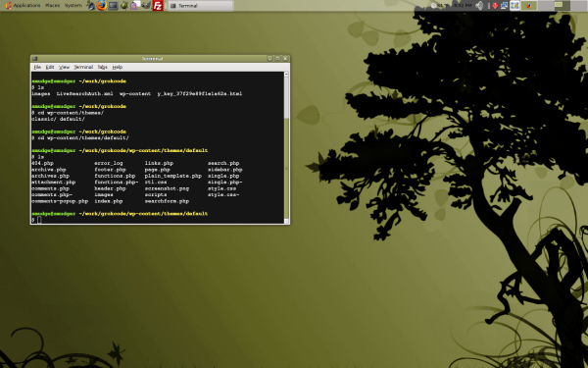
Task: Click the 404.php file name in listing
Action: click(x=42, y=163)
